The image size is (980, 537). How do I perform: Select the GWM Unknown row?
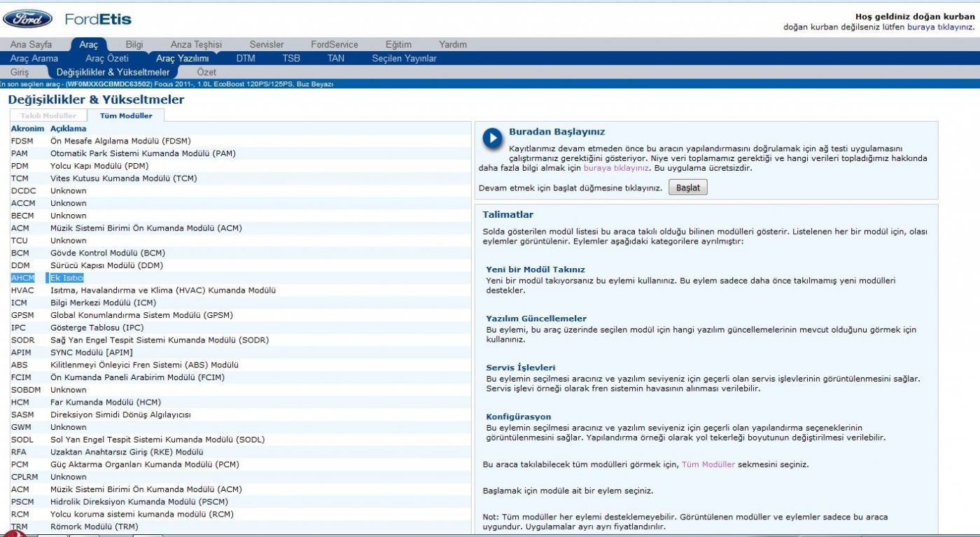[x=240, y=427]
